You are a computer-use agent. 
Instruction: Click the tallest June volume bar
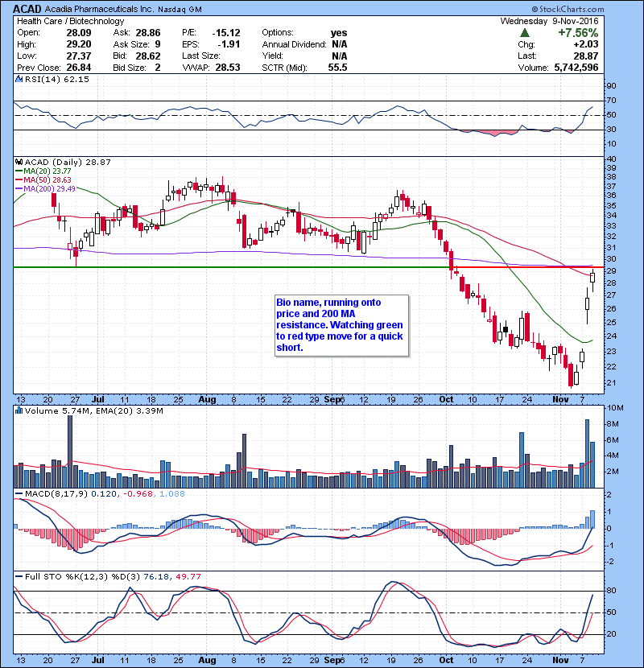click(70, 452)
